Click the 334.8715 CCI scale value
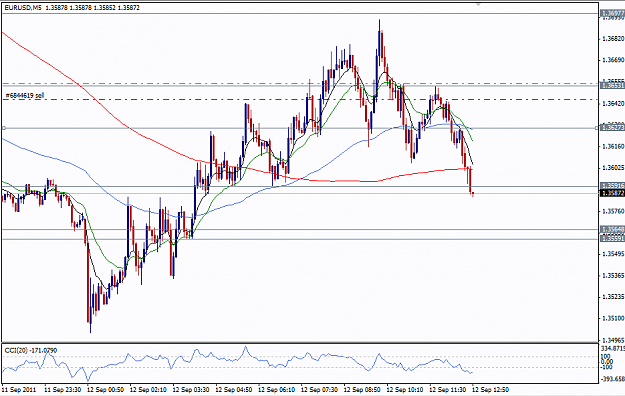625x396 pixels. click(612, 349)
